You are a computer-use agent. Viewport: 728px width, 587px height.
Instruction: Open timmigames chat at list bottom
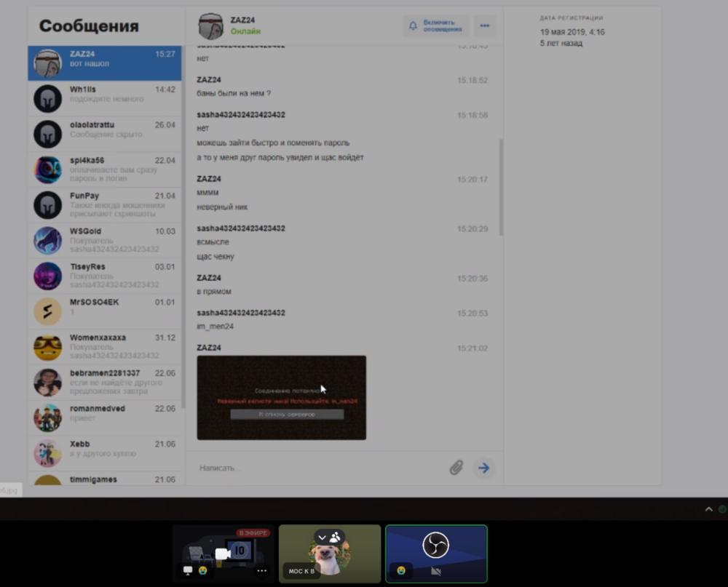[x=104, y=479]
